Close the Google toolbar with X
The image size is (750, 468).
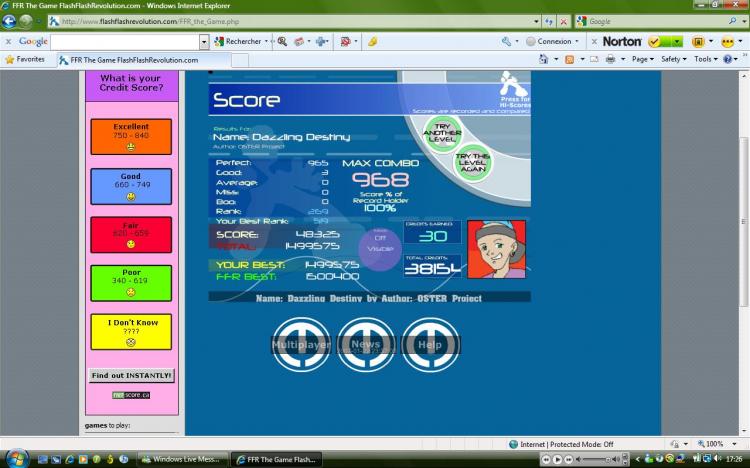(x=8, y=42)
